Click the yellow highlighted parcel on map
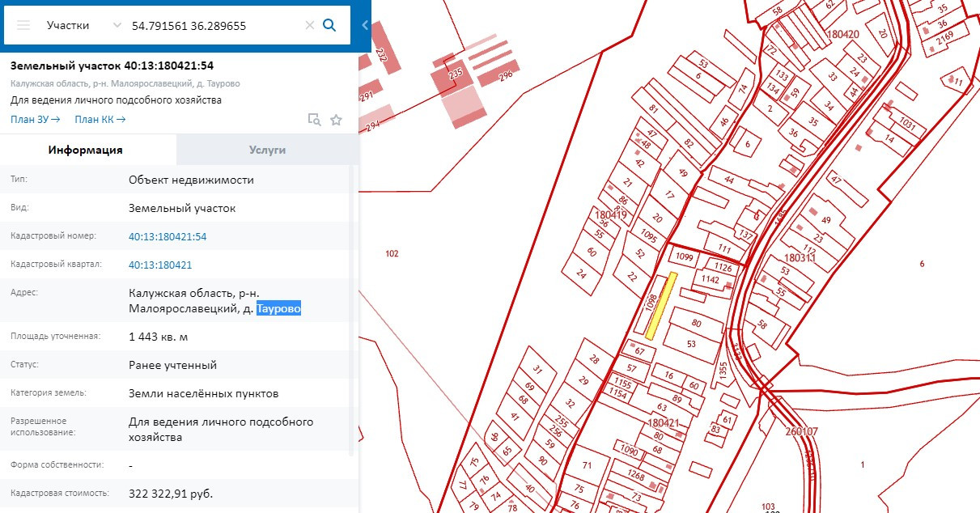The width and height of the screenshot is (980, 513). pos(661,306)
